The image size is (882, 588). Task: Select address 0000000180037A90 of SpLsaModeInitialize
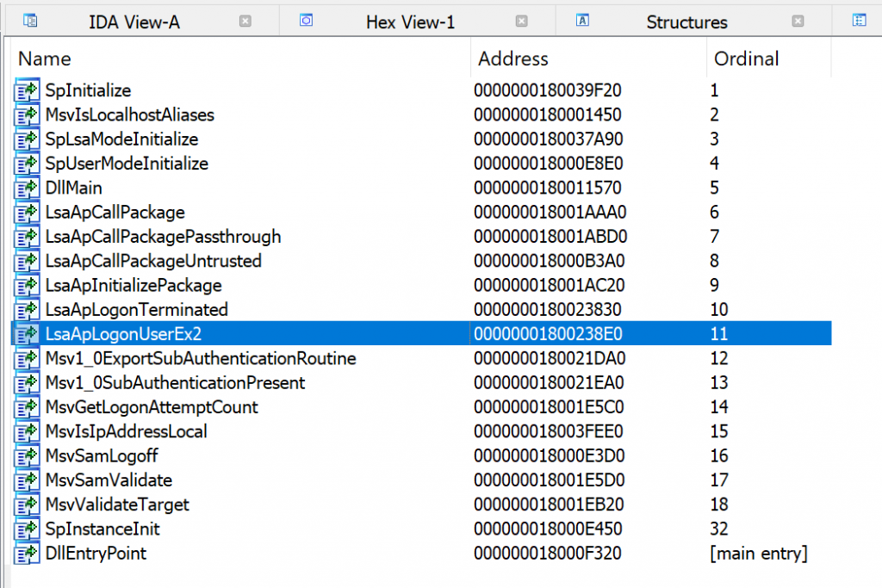tap(548, 139)
